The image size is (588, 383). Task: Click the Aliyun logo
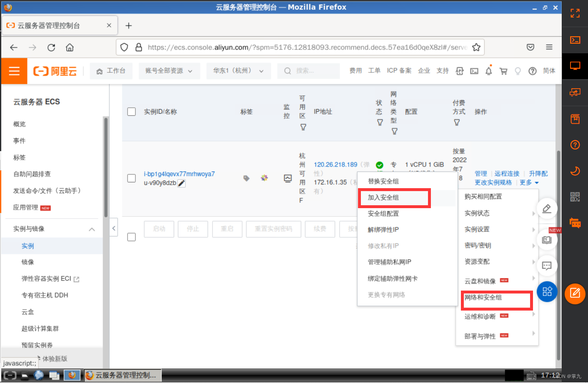pos(55,71)
